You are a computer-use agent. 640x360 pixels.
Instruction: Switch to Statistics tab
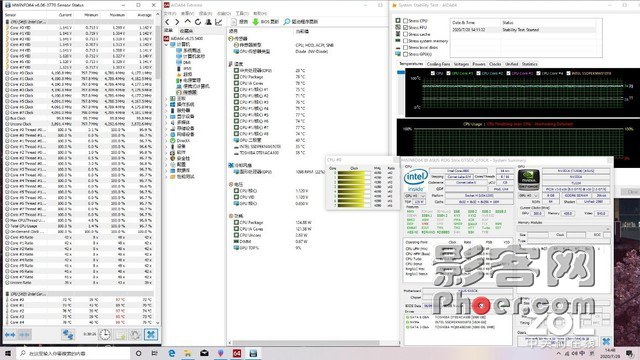coord(529,64)
